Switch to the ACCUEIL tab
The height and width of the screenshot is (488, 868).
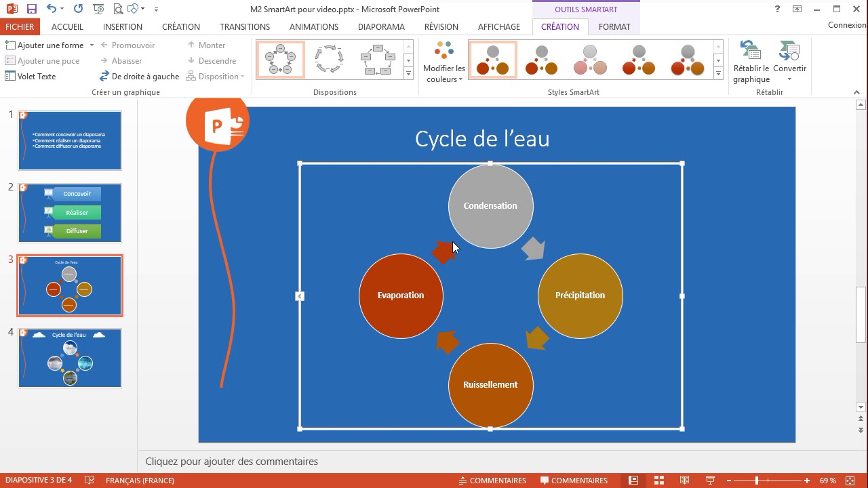pos(67,26)
